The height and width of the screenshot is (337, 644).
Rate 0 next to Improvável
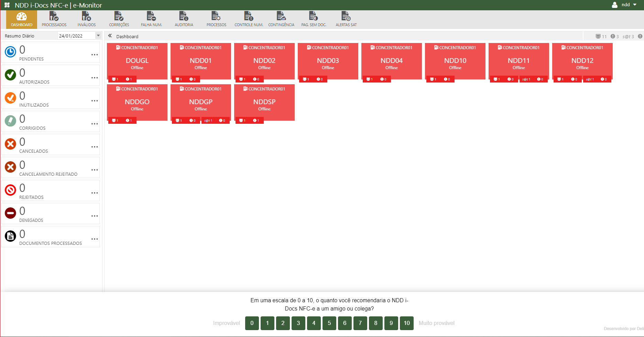[252, 323]
